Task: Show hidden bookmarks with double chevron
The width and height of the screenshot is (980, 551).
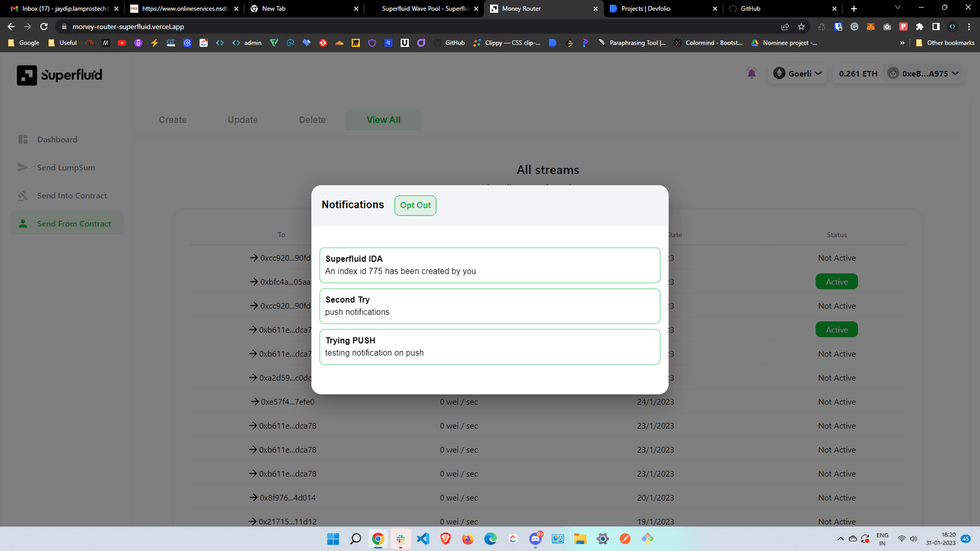Action: [x=902, y=43]
